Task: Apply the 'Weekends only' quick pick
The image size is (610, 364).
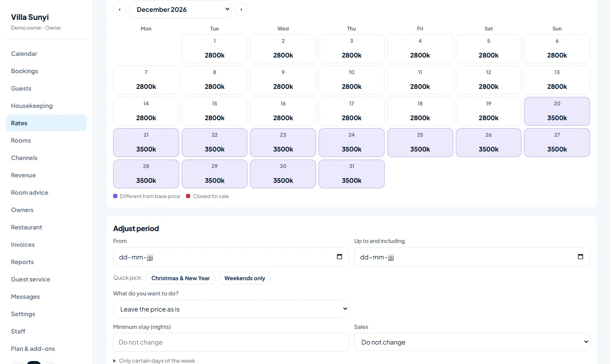Action: [x=244, y=278]
